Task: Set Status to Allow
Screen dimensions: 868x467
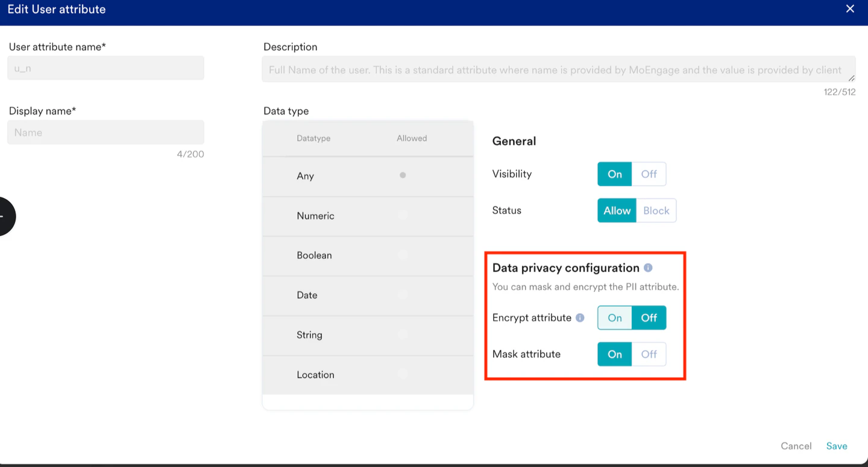Action: (x=617, y=211)
